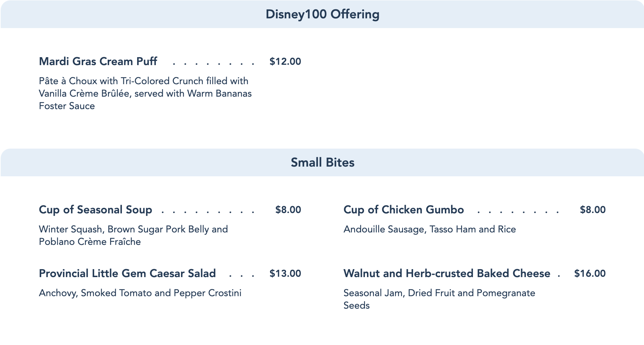Select Provincial Little Gem Caesar Salad
644x345 pixels.
tap(127, 273)
